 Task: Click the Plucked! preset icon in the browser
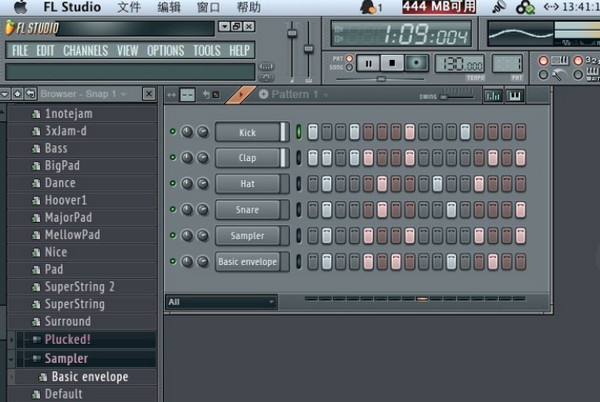pyautogui.click(x=36, y=340)
